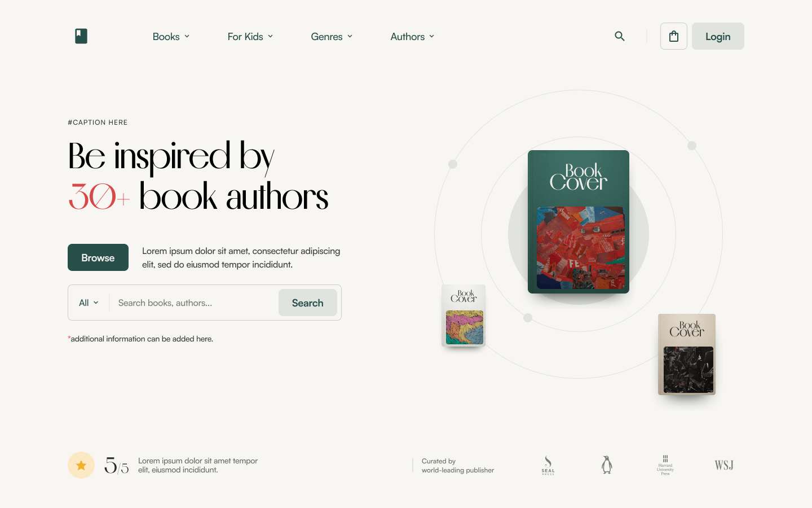This screenshot has width=812, height=508.
Task: Open the Authors menu item
Action: pyautogui.click(x=412, y=36)
